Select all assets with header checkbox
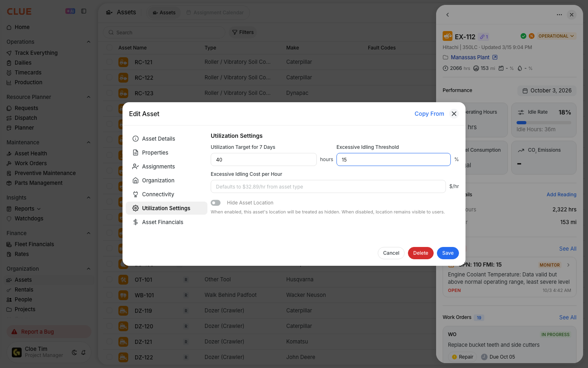This screenshot has height=368, width=588. (109, 47)
